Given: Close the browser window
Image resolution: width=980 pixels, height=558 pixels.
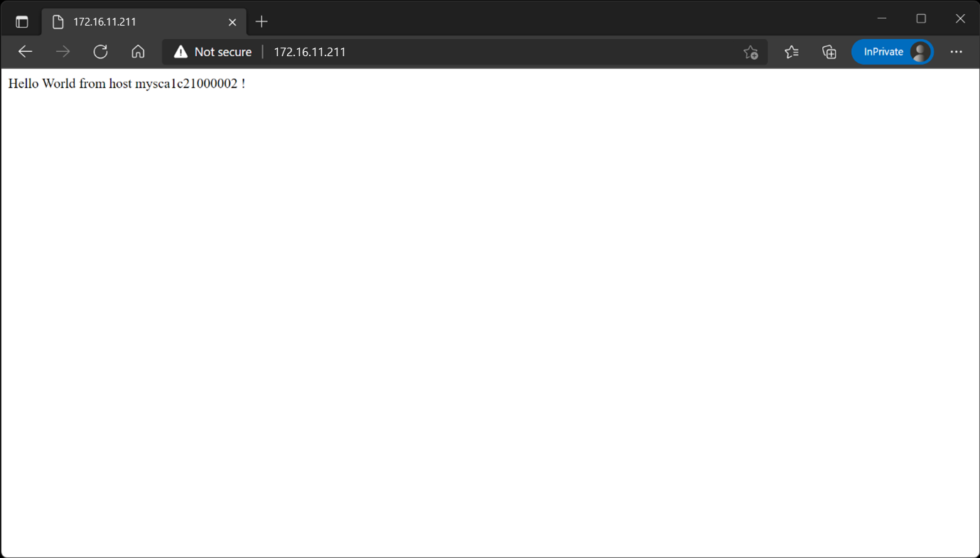Looking at the screenshot, I should 960,18.
